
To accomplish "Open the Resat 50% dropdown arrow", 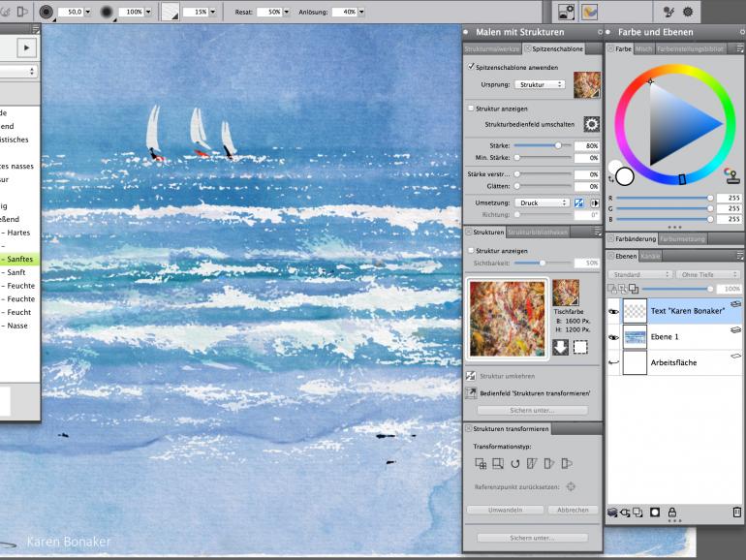I will pos(287,12).
